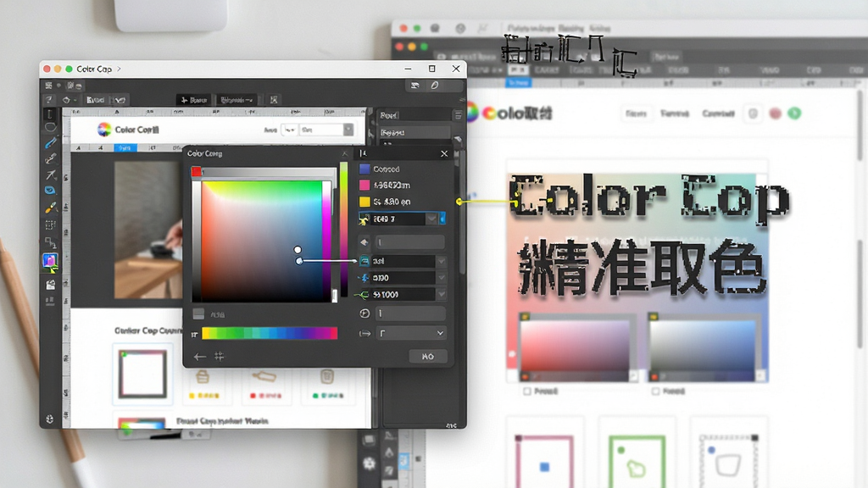868x488 pixels.
Task: Click the photo thumbnail on the dark canvas
Action: pyautogui.click(x=148, y=230)
